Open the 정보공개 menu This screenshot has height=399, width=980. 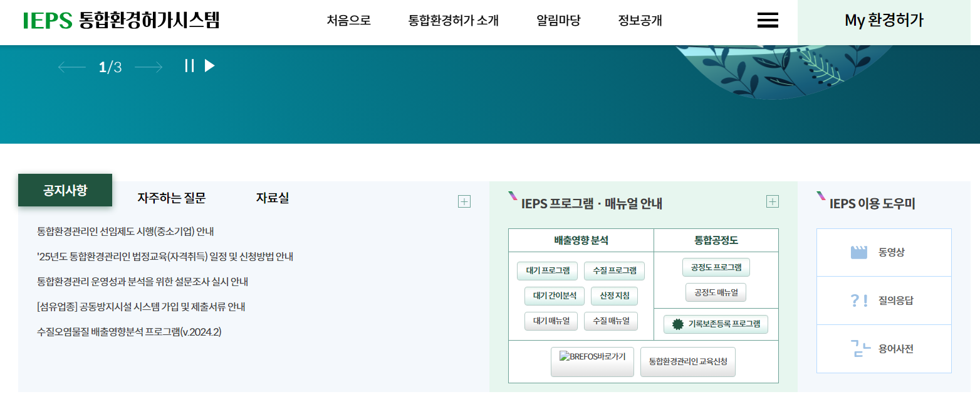(639, 20)
